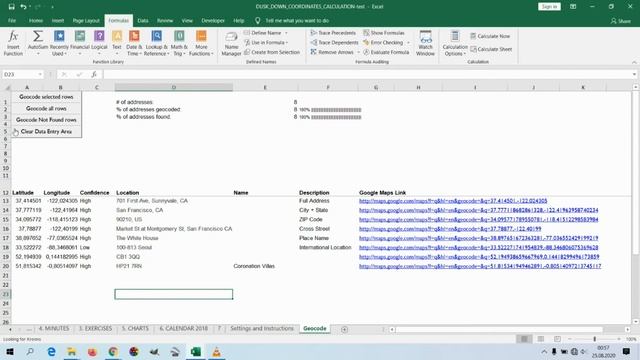The width and height of the screenshot is (640, 360).
Task: Undo the last action
Action: (23, 7)
